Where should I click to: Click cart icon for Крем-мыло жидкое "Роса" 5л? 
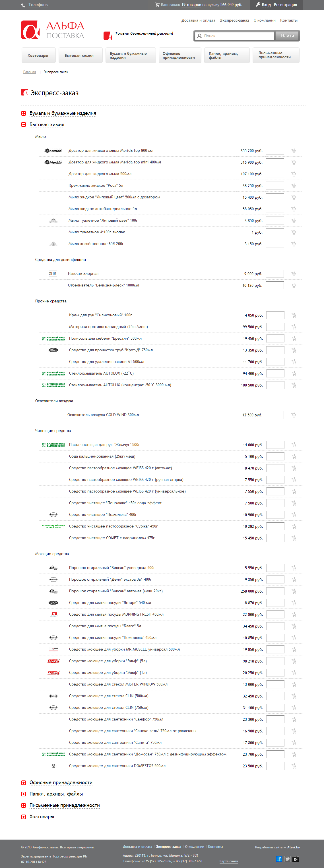click(x=294, y=186)
